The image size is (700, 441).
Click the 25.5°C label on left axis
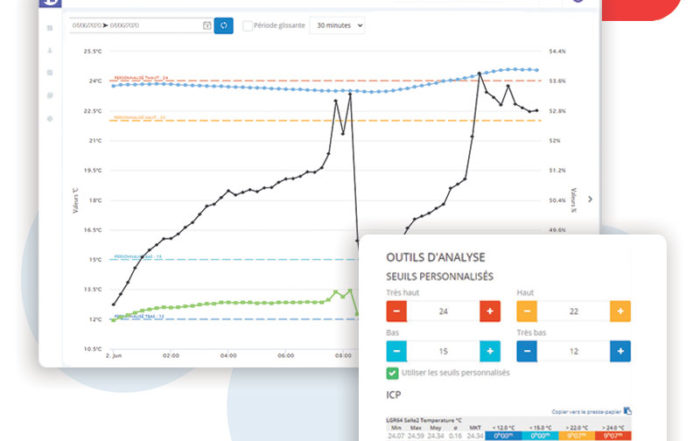coord(93,51)
